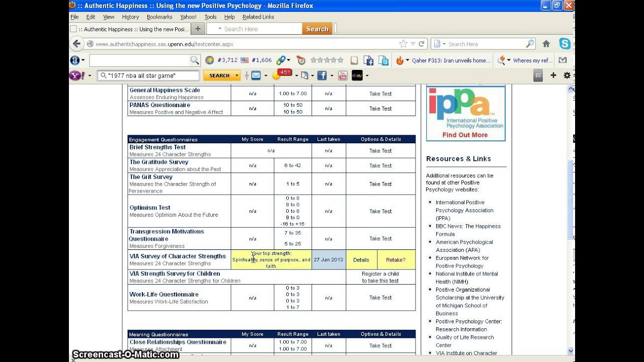Open Yahoo toolbar settings gear
This screenshot has height=362, width=644.
click(567, 75)
